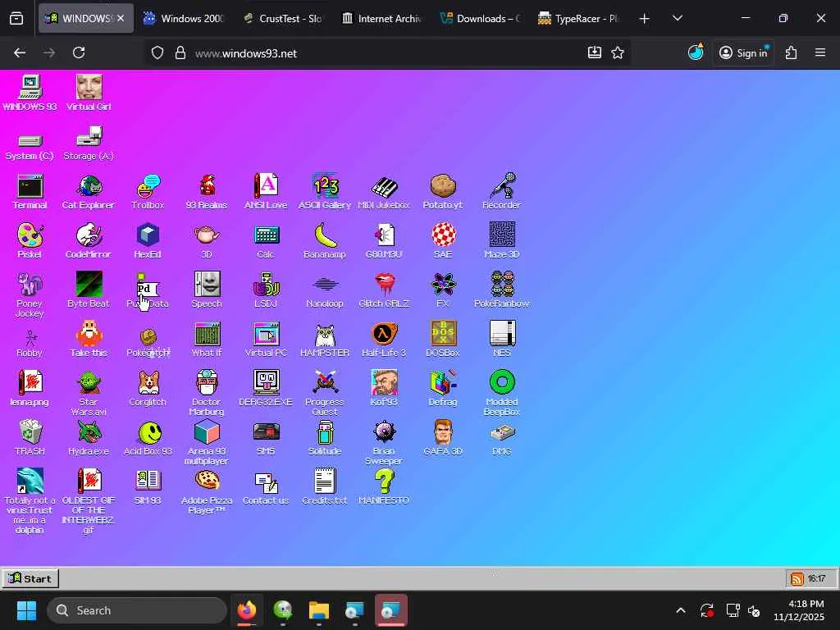The width and height of the screenshot is (840, 630).
Task: Open MANIFESTO question mark icon
Action: click(384, 487)
